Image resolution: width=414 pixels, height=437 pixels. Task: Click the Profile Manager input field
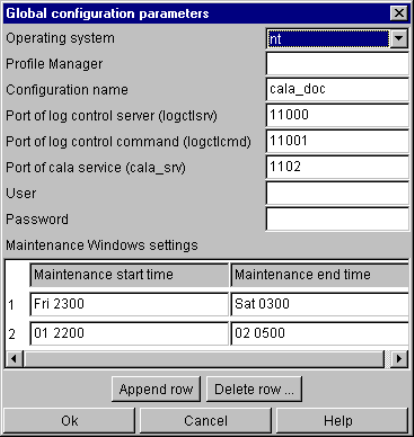point(337,63)
